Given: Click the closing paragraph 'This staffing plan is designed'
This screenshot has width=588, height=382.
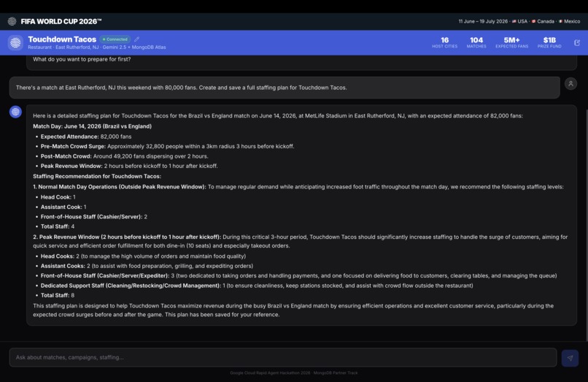Looking at the screenshot, I should [x=293, y=310].
